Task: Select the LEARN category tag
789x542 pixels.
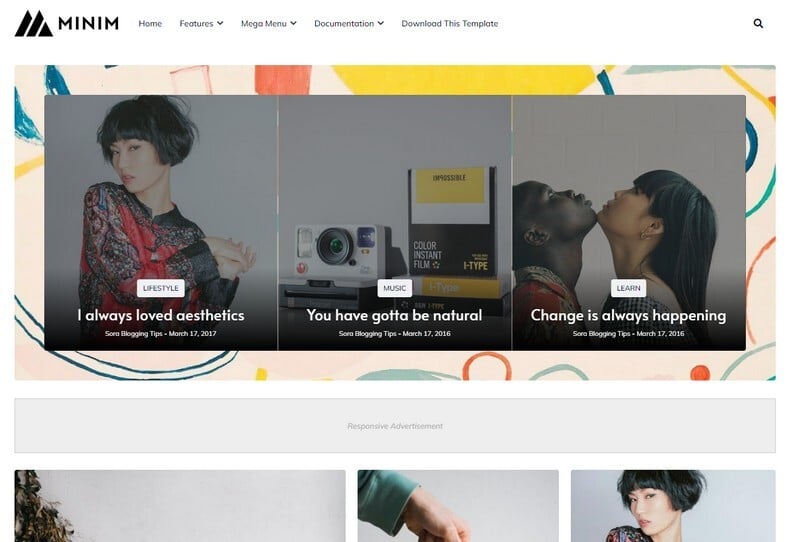Action: click(x=628, y=288)
